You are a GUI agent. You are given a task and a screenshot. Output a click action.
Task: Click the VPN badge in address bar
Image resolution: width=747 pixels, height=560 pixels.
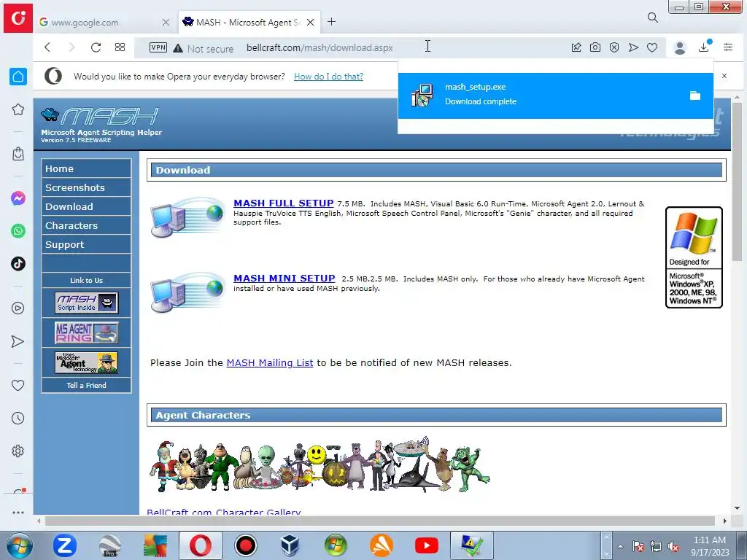(158, 47)
